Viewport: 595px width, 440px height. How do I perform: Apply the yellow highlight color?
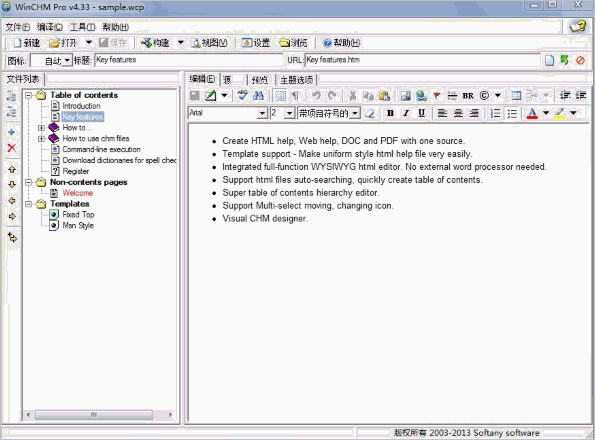(560, 113)
